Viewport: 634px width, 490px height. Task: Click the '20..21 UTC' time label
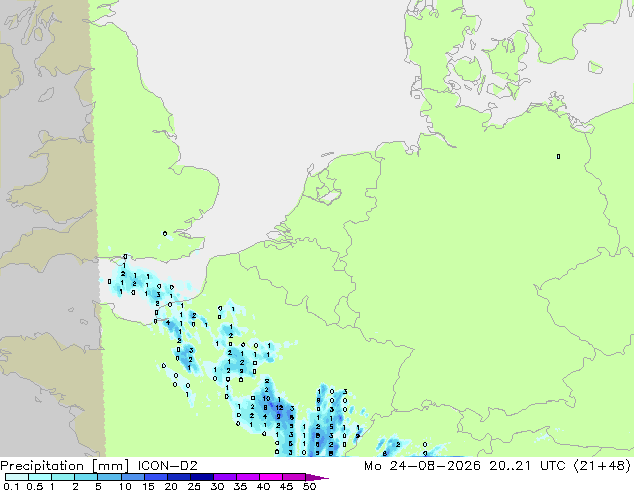pyautogui.click(x=529, y=466)
